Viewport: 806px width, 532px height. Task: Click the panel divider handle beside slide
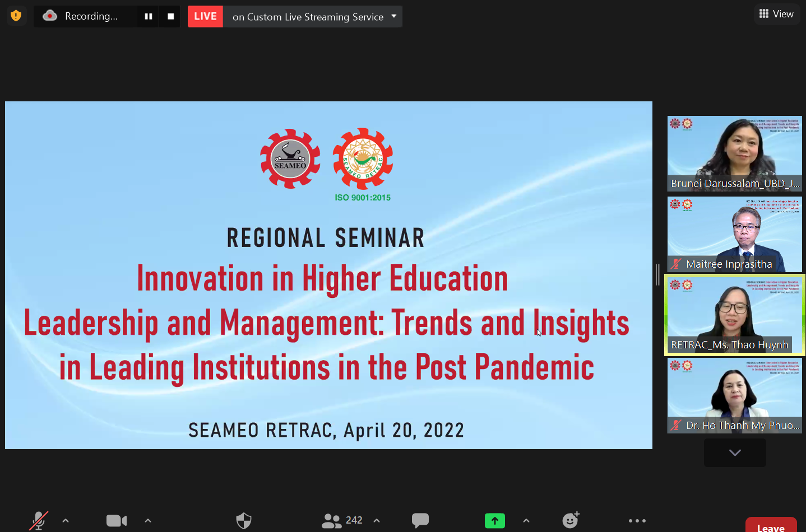pyautogui.click(x=658, y=274)
